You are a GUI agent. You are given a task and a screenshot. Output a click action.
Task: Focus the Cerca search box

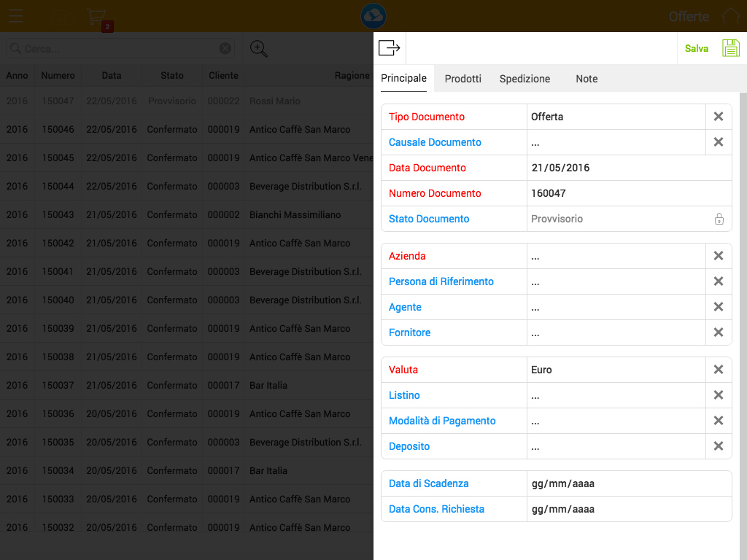point(119,49)
